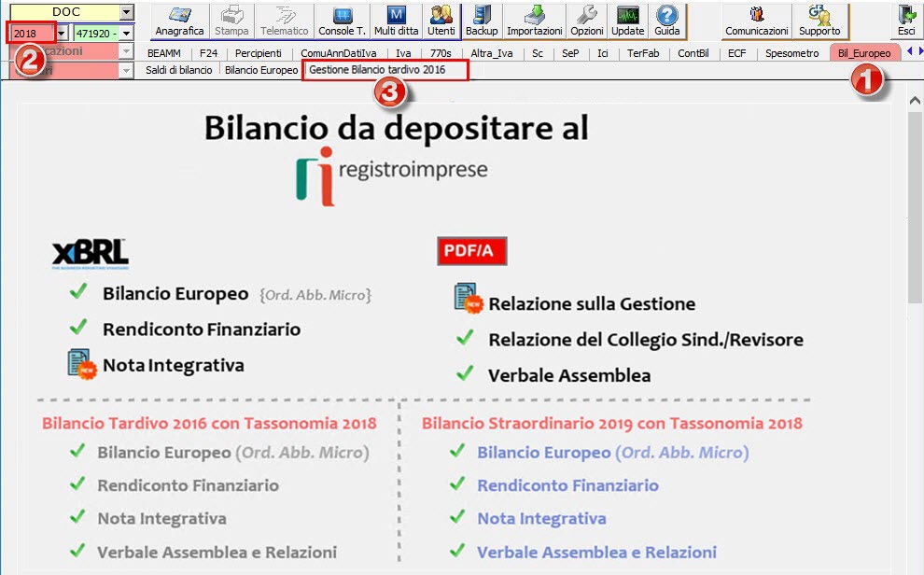Open the Sc tab
The height and width of the screenshot is (575, 924).
(538, 53)
